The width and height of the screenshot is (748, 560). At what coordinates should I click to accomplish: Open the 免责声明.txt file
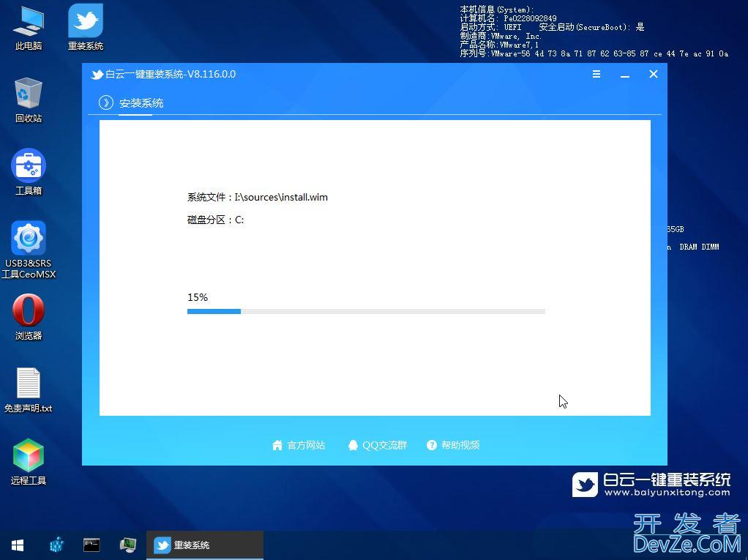pyautogui.click(x=29, y=389)
